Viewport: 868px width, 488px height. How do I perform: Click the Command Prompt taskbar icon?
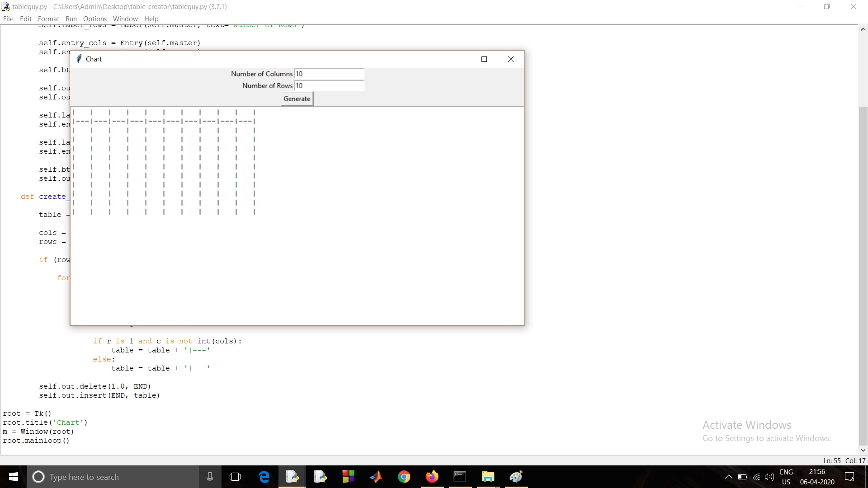click(460, 477)
